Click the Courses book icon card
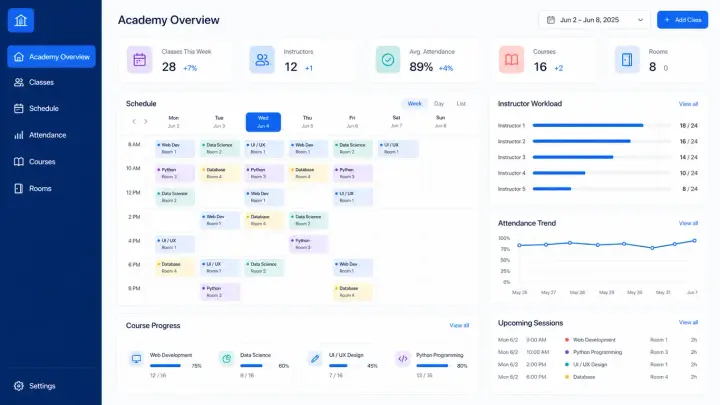This screenshot has height=405, width=720. 512,60
